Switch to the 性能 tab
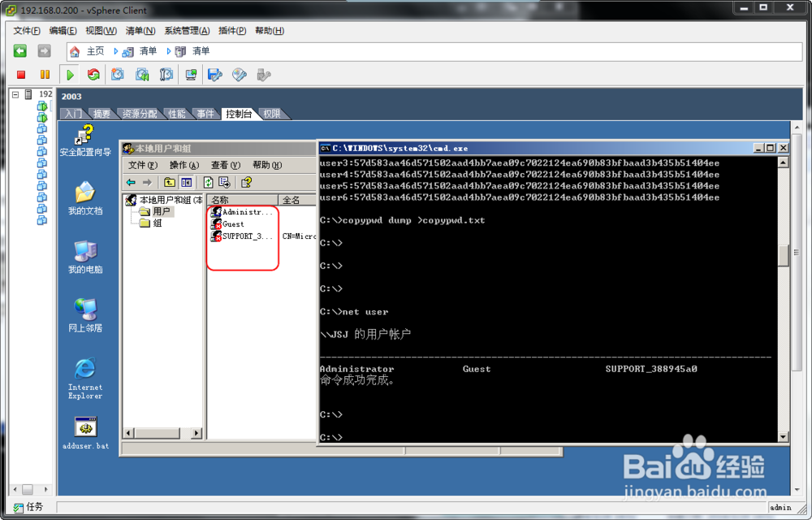This screenshot has height=520, width=812. coord(176,114)
